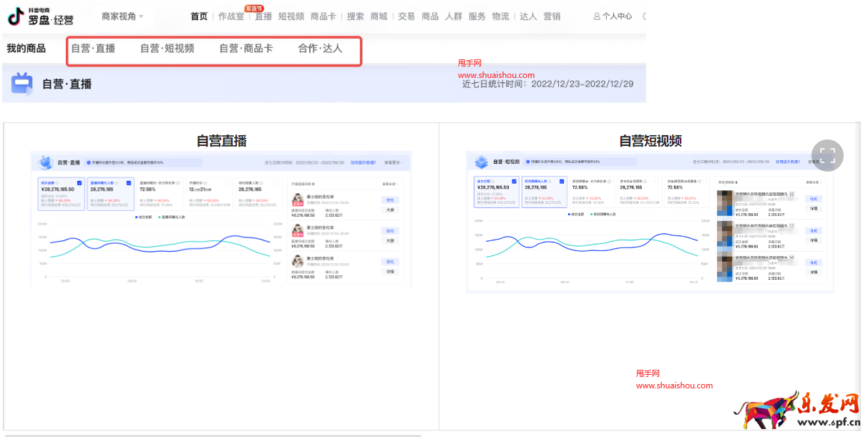Open 人群 in top navigation
The image size is (868, 437).
pyautogui.click(x=454, y=16)
